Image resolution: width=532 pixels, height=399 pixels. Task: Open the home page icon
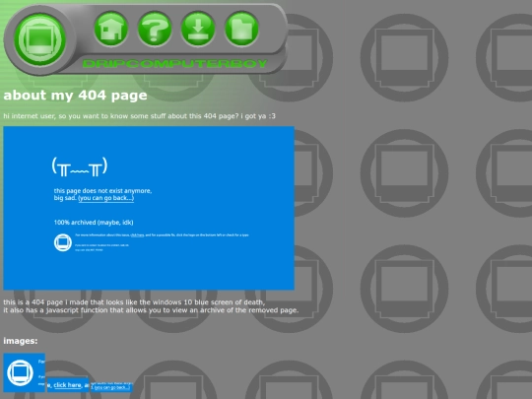(111, 30)
